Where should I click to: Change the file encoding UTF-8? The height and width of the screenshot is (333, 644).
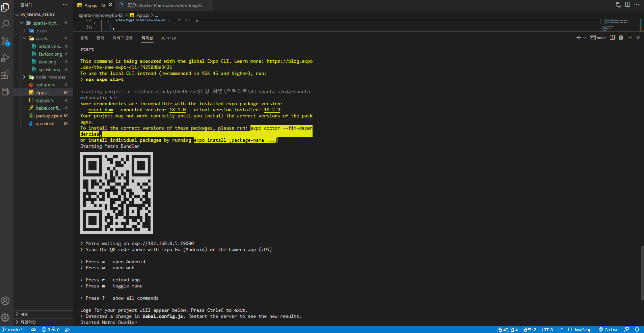[547, 330]
